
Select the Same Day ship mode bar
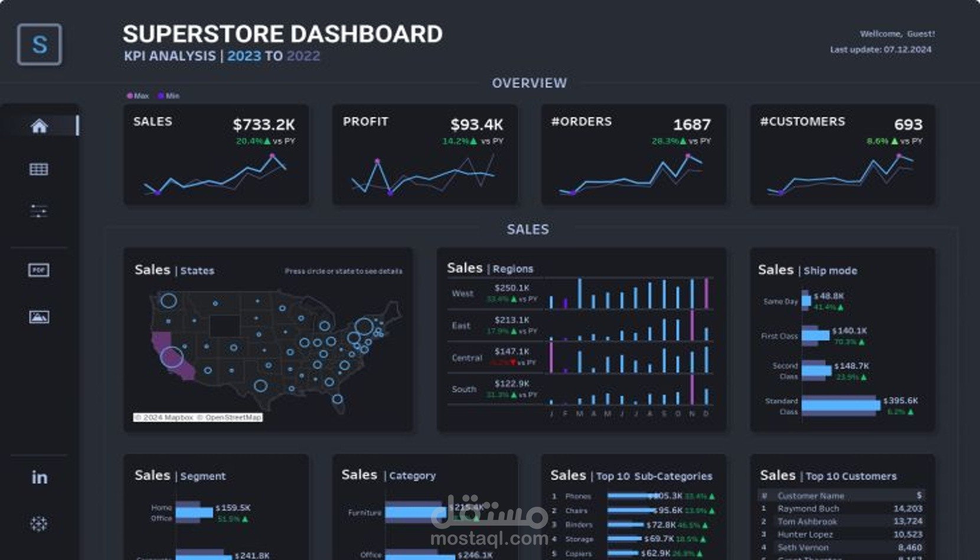point(806,301)
